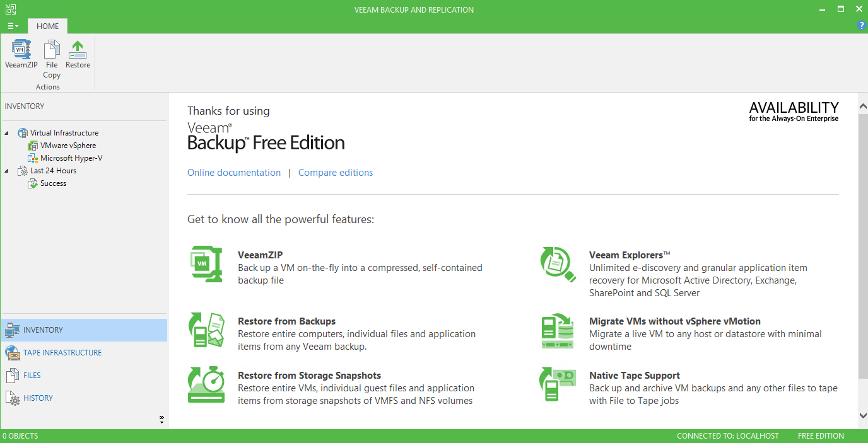Switch to the HOME ribbon tab
This screenshot has height=443, width=868.
click(48, 26)
